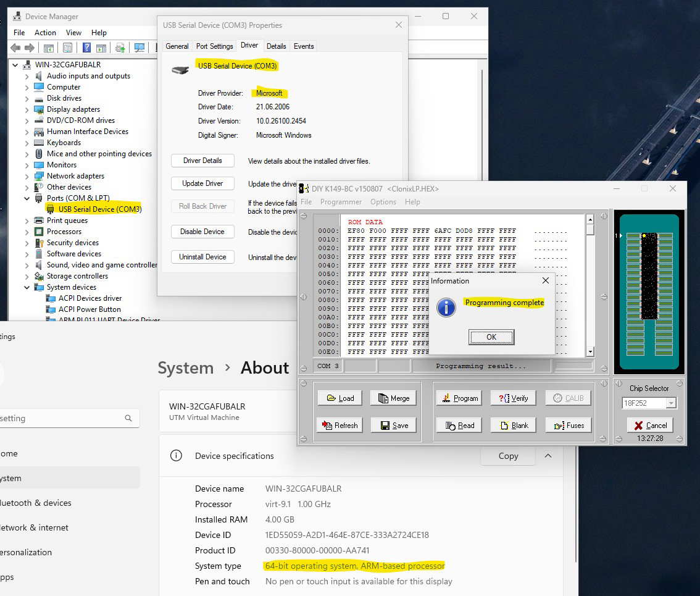700x596 pixels.
Task: Collapse the Device specifications section chevron
Action: [548, 456]
